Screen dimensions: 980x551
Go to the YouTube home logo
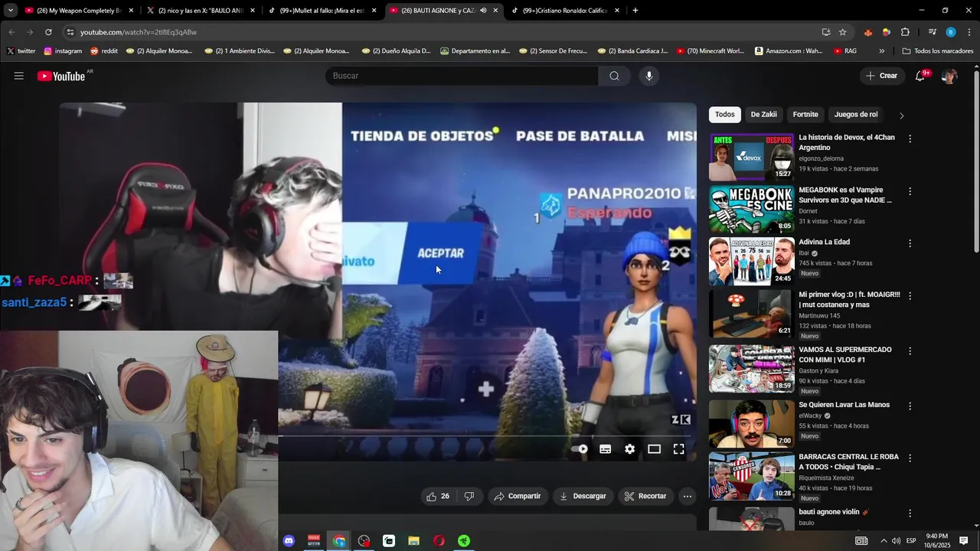pyautogui.click(x=61, y=76)
